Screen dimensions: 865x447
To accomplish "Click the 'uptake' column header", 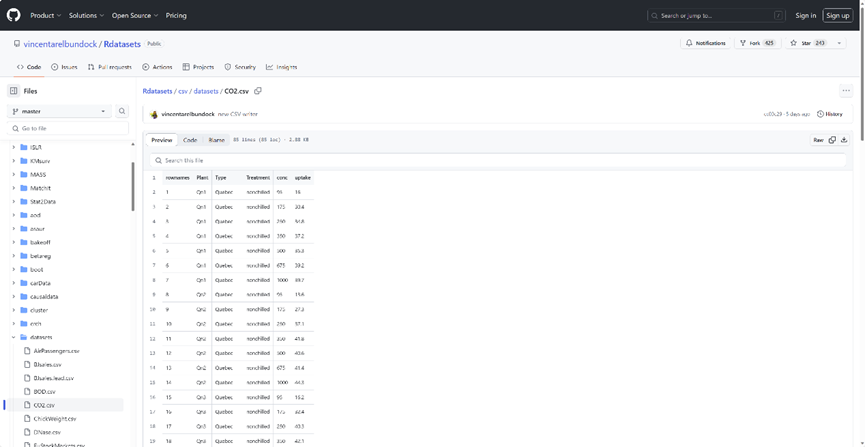I will 302,178.
